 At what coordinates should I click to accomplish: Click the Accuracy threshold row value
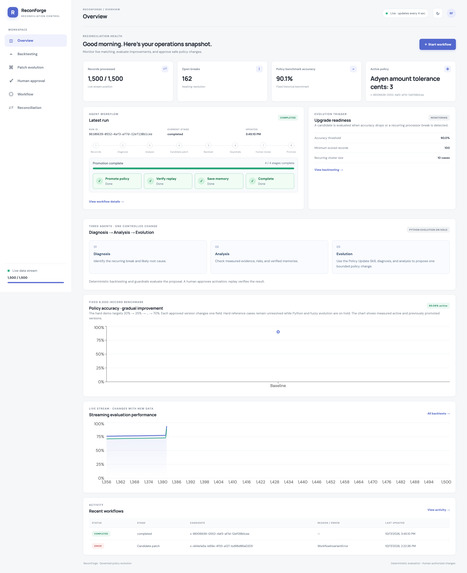click(445, 138)
